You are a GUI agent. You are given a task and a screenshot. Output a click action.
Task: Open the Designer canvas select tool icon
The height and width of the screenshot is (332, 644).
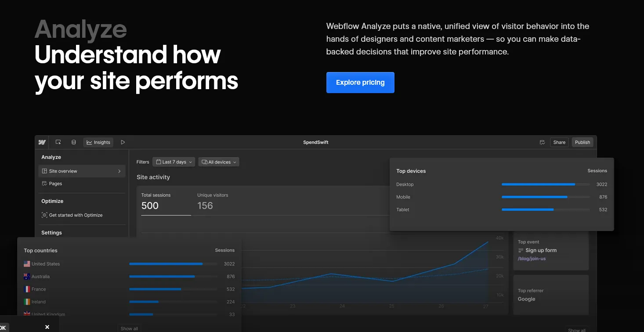[x=58, y=142]
